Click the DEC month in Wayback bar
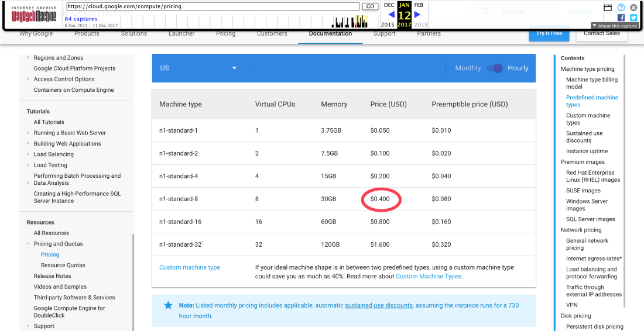 [x=389, y=5]
